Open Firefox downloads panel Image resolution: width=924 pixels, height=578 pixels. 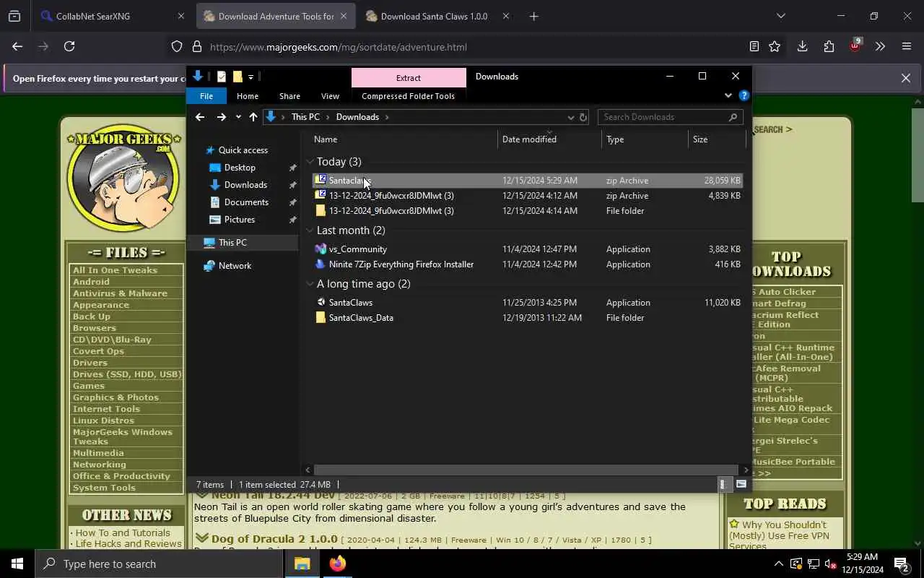pos(802,47)
